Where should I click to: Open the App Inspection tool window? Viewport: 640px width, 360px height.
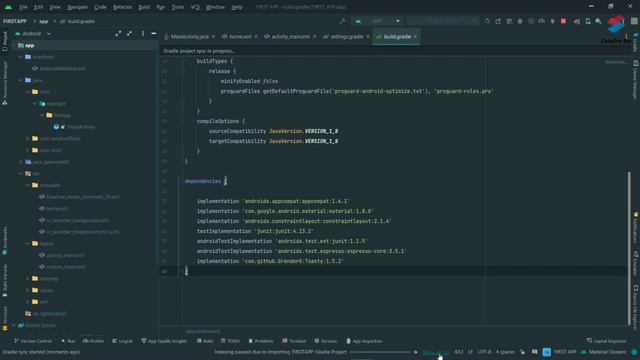pos(364,341)
